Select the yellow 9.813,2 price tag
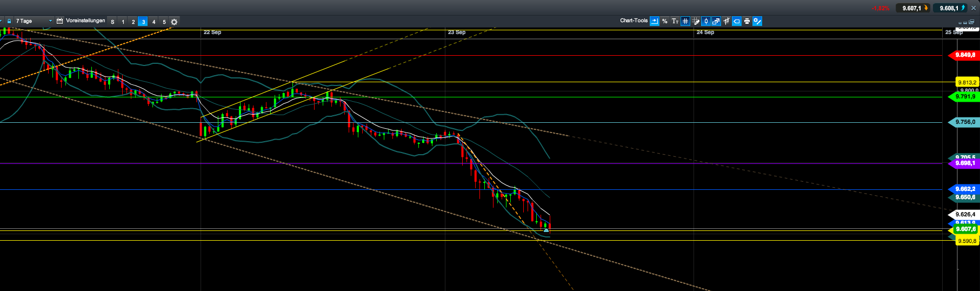980x291 pixels. [x=966, y=83]
